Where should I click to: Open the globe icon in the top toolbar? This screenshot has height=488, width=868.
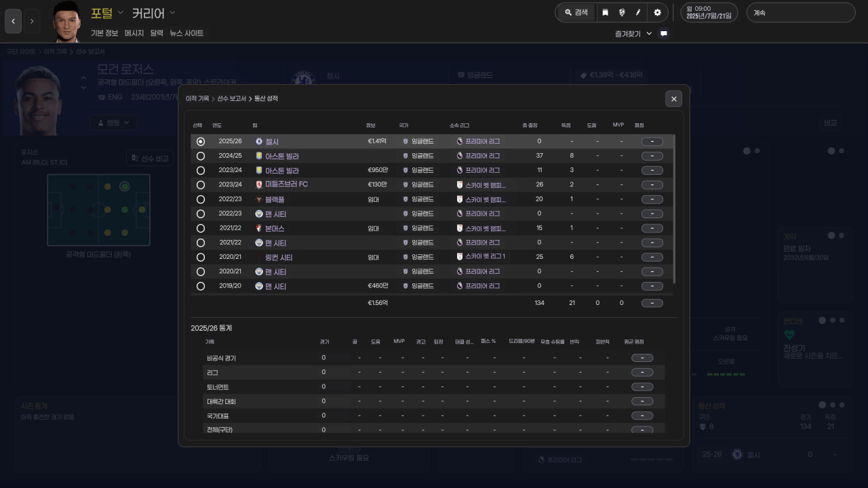(x=622, y=12)
